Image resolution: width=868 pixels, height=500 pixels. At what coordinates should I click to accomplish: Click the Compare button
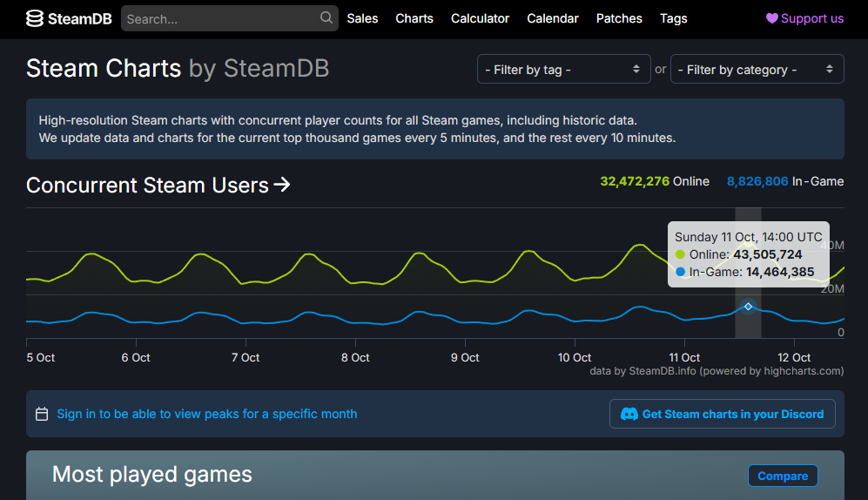click(x=783, y=476)
